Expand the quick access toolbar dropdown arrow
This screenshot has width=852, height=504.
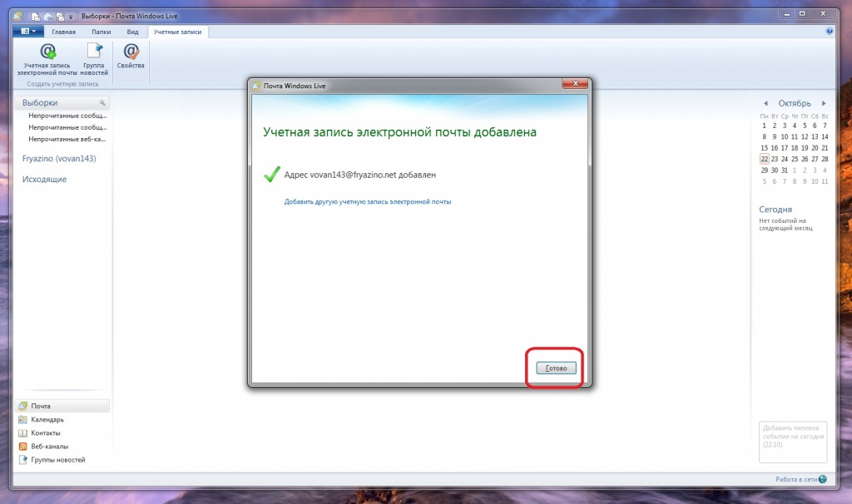[x=71, y=16]
